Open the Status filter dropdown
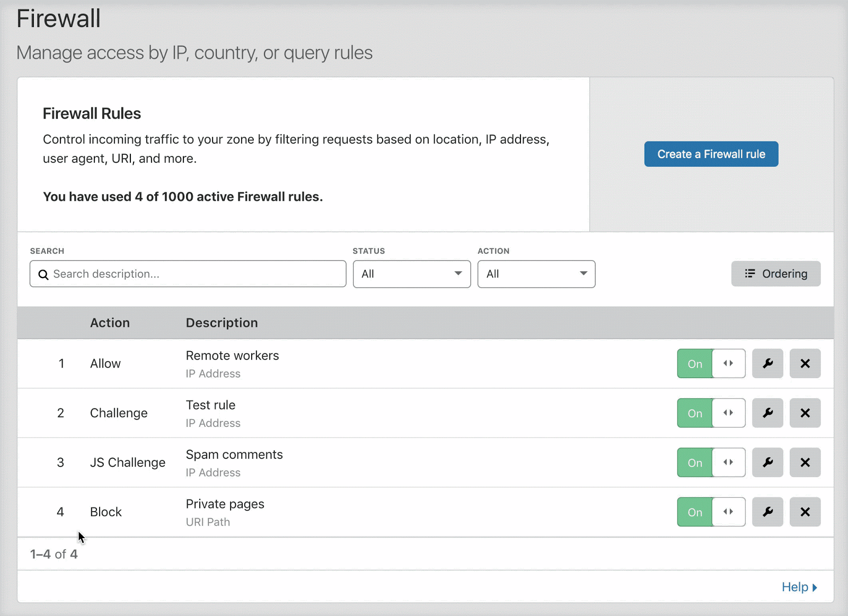Viewport: 848px width, 616px height. coord(412,274)
